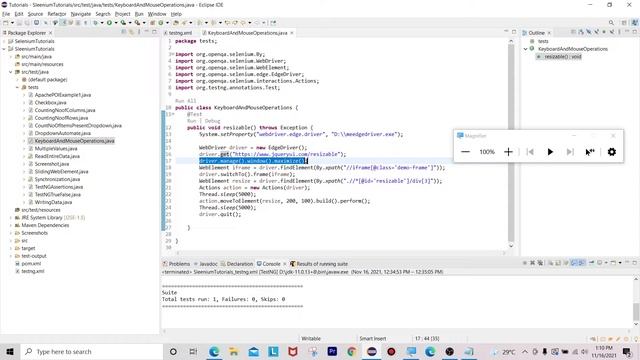Click the editor scroll-down arrow

coord(511,246)
